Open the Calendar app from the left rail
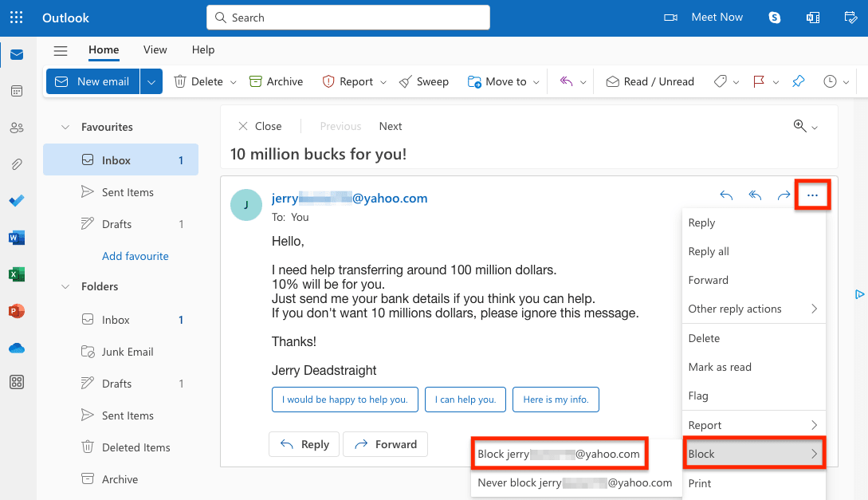The height and width of the screenshot is (500, 868). click(x=16, y=91)
